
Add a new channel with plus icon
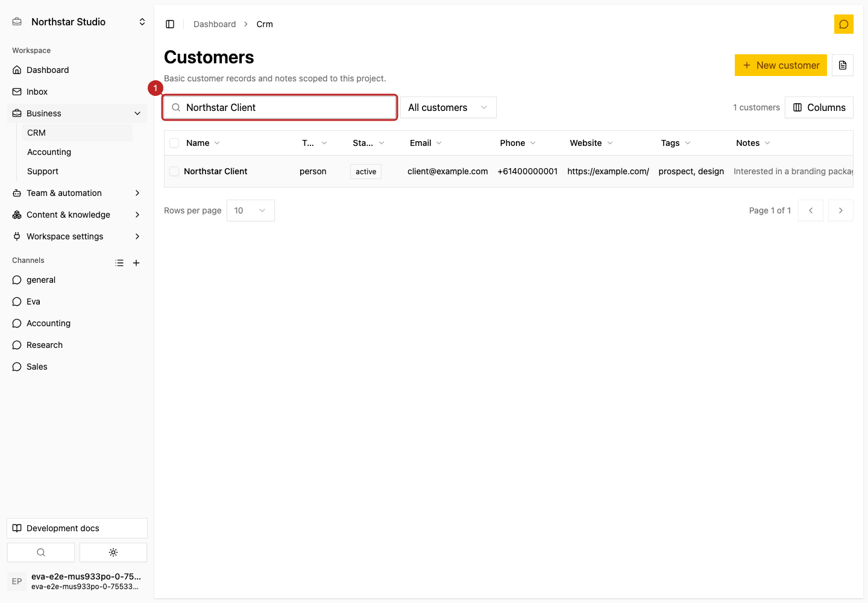[136, 263]
